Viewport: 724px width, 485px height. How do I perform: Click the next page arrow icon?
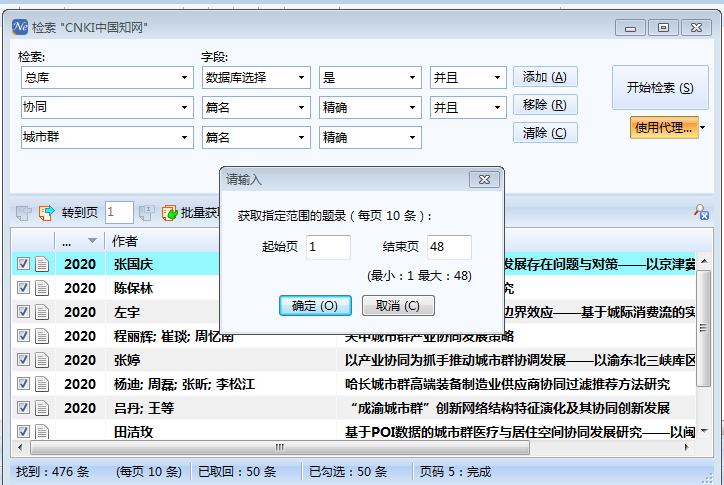(46, 213)
